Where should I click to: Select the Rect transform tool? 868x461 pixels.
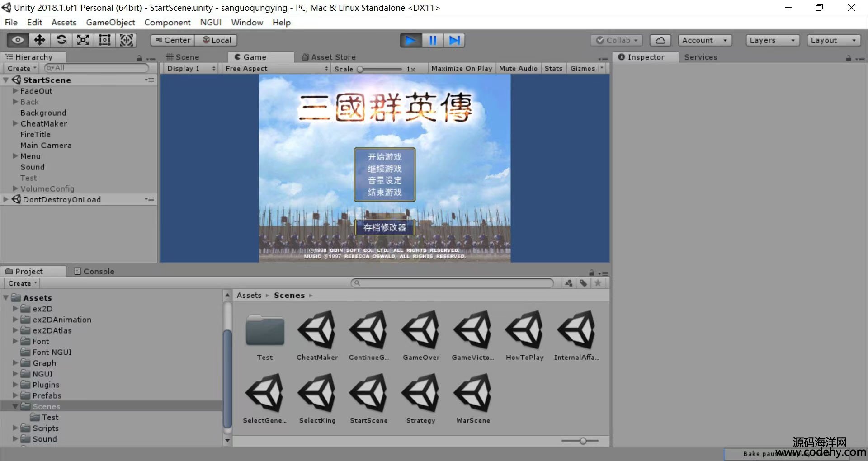pyautogui.click(x=105, y=40)
